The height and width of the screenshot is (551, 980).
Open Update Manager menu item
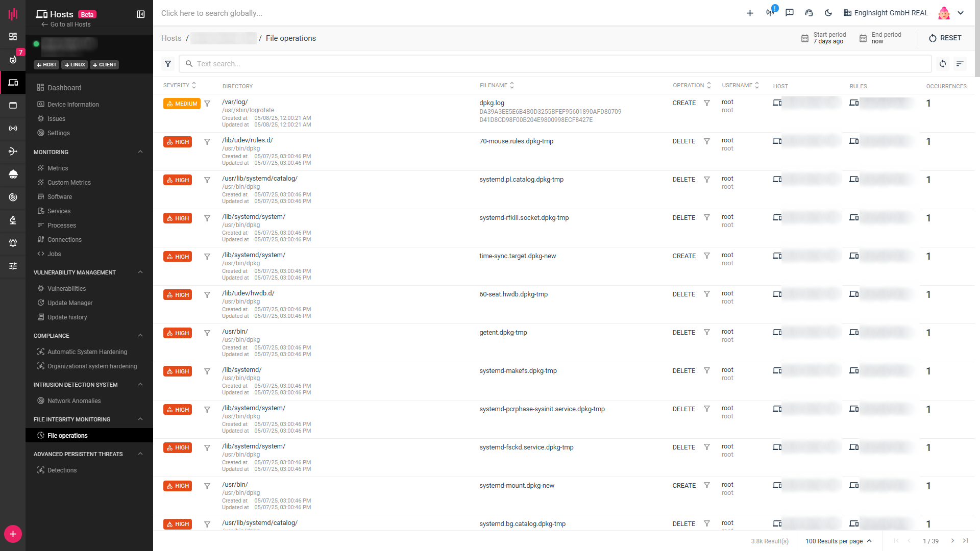pyautogui.click(x=70, y=303)
